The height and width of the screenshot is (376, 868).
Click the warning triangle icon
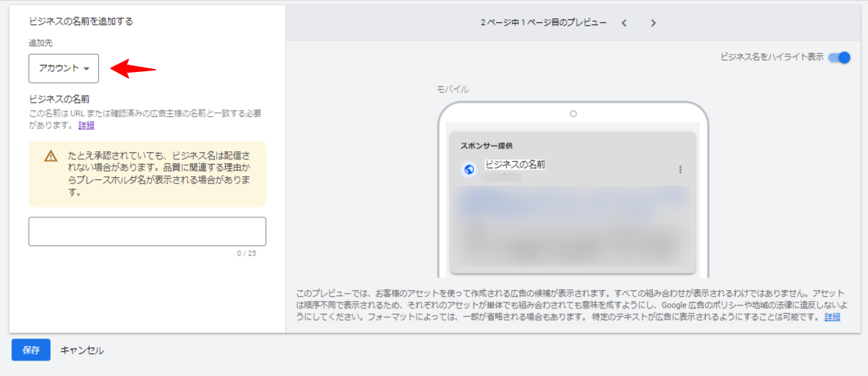[50, 156]
